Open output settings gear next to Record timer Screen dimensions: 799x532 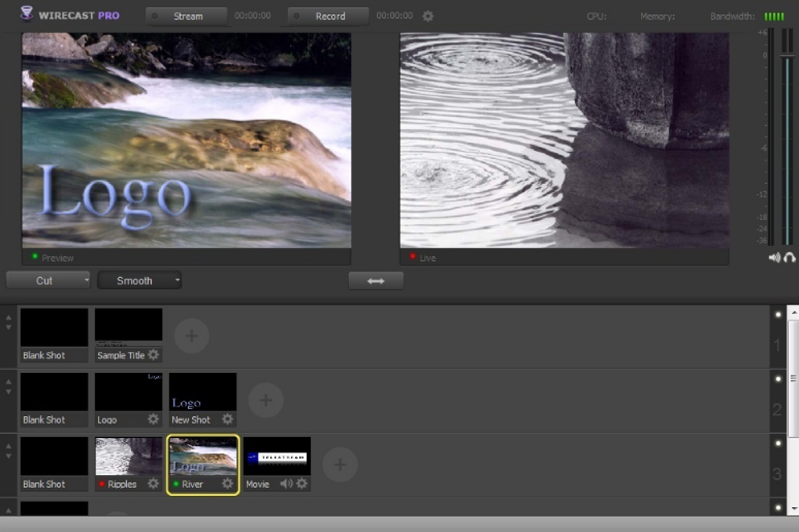point(428,16)
